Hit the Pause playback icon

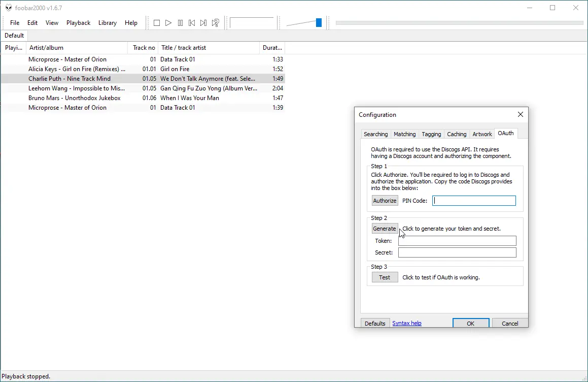pos(180,23)
